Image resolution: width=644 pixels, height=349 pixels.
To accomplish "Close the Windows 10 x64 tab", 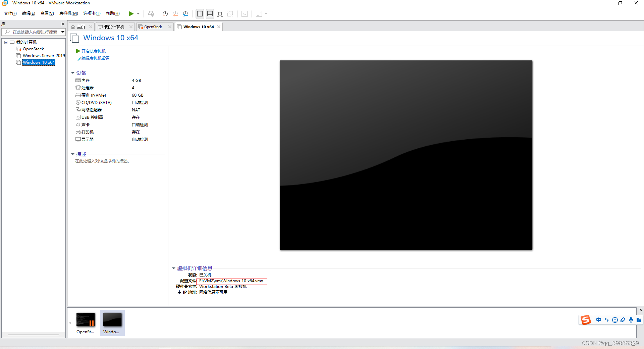I will (219, 27).
